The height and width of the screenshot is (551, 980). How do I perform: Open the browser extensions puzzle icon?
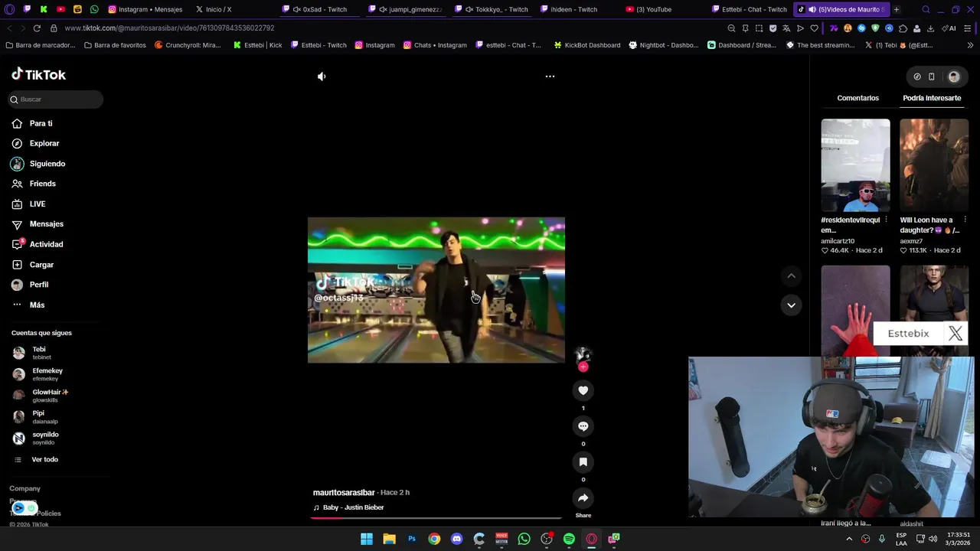click(903, 28)
